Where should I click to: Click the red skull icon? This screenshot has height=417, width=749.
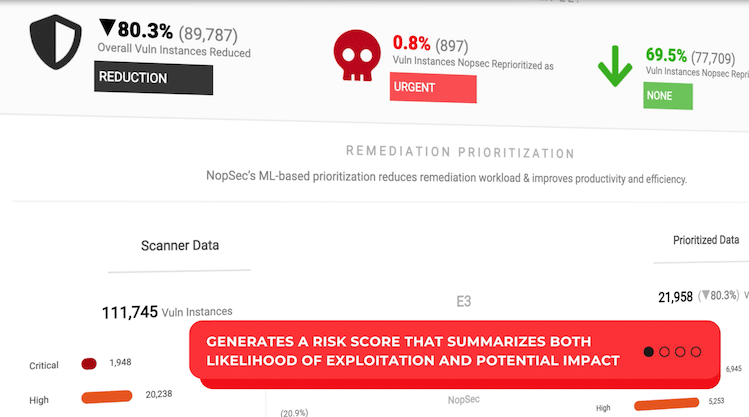tap(357, 55)
